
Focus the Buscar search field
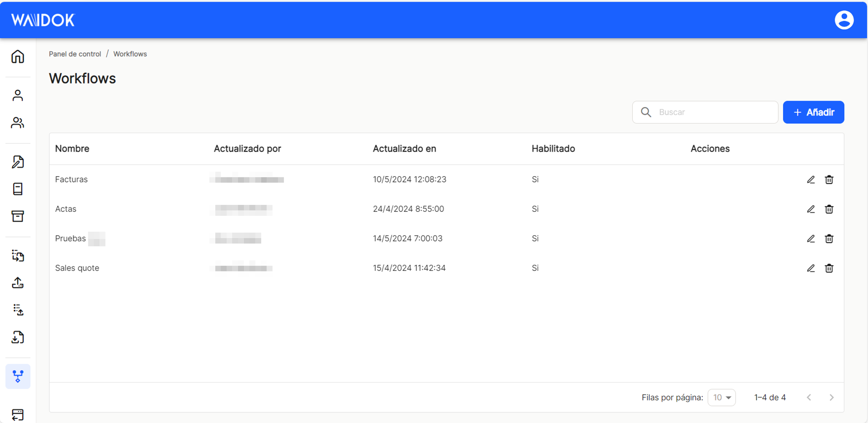coord(705,112)
